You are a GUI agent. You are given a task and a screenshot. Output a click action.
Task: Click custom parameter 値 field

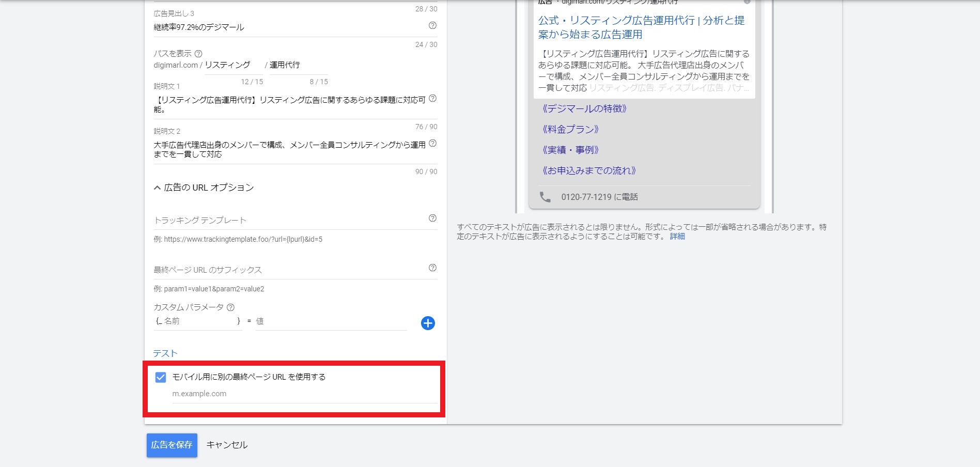coord(331,321)
